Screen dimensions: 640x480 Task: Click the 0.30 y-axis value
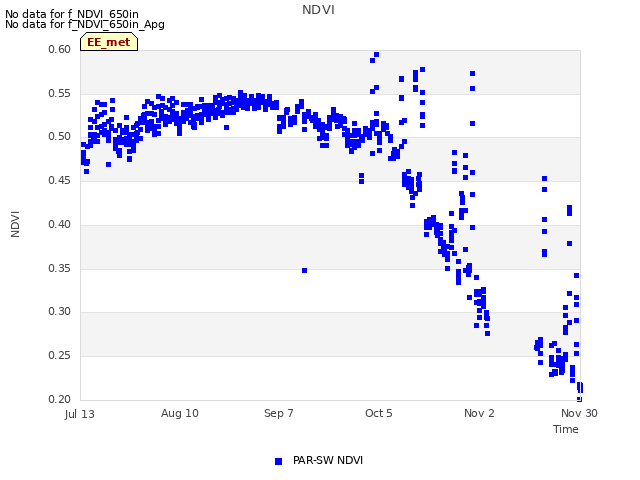click(x=60, y=311)
